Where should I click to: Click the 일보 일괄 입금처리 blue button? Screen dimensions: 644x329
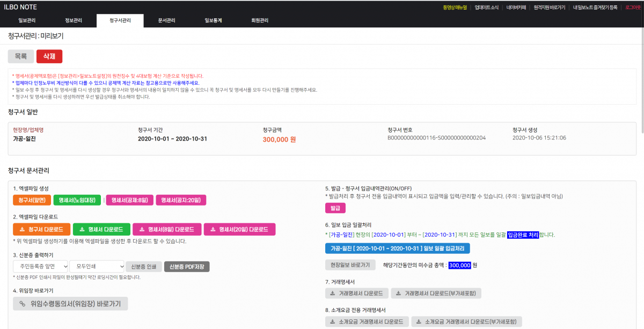(x=397, y=248)
